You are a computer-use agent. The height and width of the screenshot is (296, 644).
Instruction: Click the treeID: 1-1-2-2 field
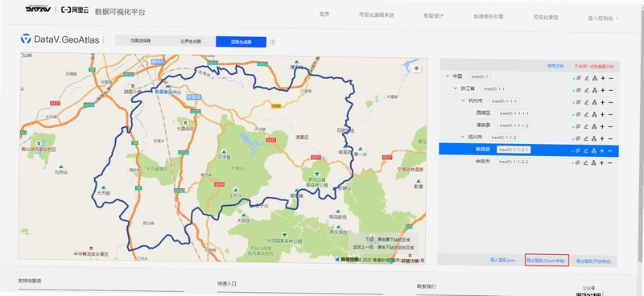[x=514, y=162]
